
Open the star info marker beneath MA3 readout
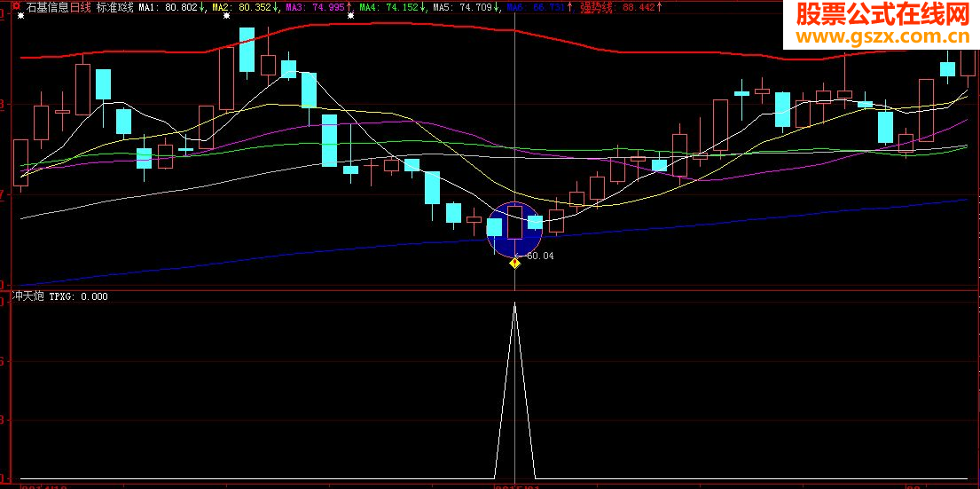click(350, 16)
